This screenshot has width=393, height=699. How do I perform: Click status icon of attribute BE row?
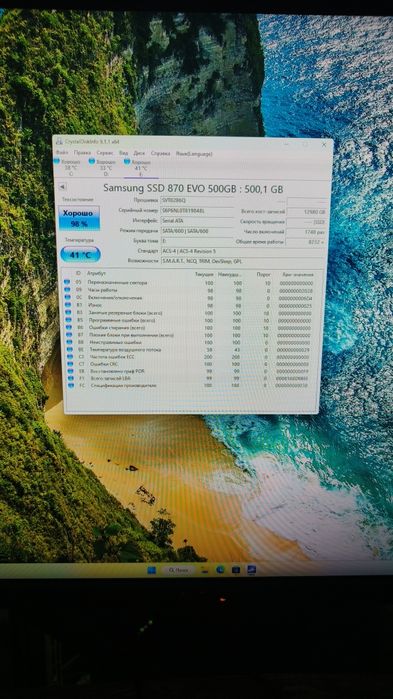click(x=70, y=350)
